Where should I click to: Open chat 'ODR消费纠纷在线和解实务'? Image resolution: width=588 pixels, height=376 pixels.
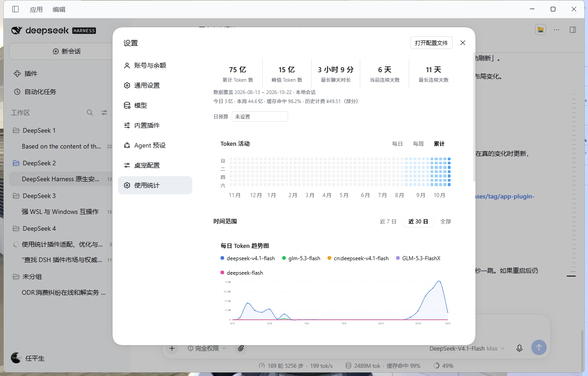[x=64, y=292]
